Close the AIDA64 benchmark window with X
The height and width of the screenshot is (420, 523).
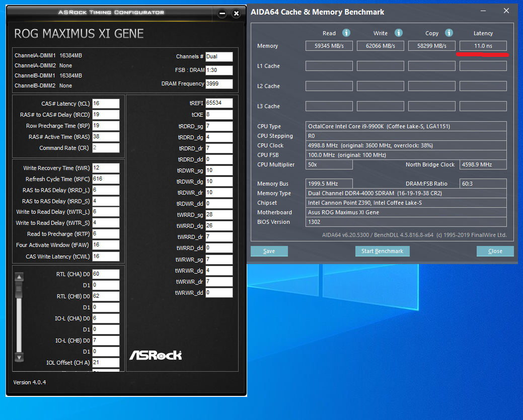tap(506, 11)
